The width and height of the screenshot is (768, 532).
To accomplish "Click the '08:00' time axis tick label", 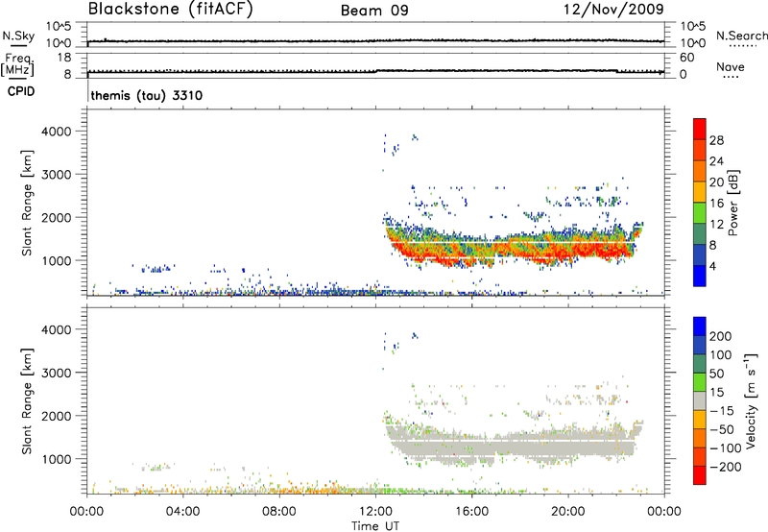I will point(279,512).
